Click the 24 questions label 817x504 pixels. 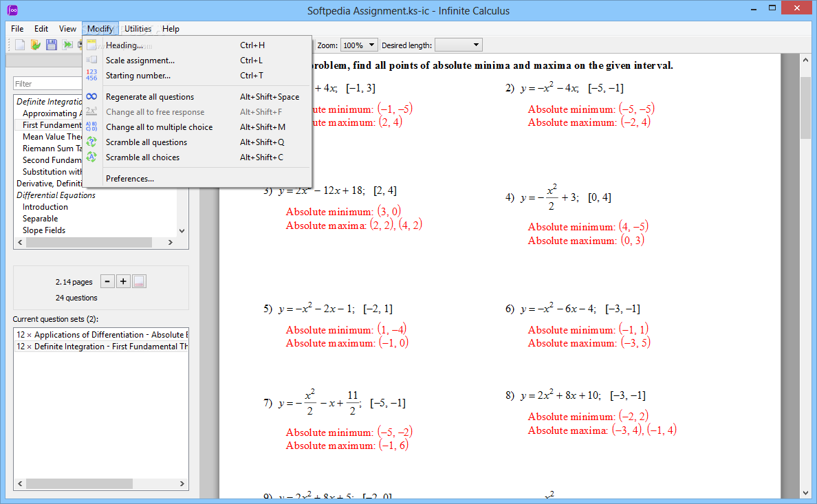pos(76,298)
